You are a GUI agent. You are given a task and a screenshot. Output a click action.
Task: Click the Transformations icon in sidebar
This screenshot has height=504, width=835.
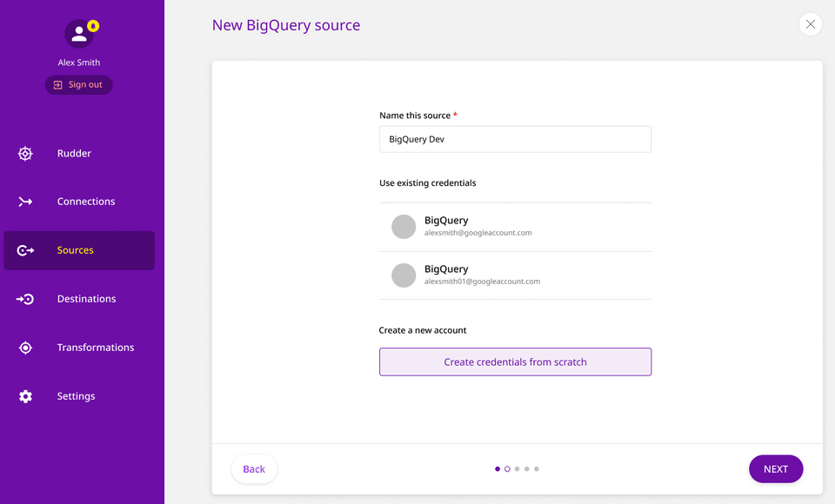(25, 348)
